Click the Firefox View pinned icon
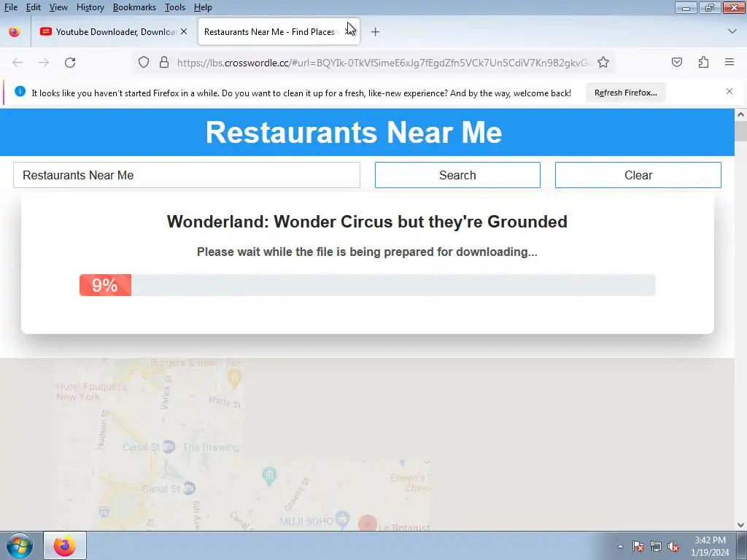Viewport: 747px width, 560px height. pyautogui.click(x=15, y=32)
